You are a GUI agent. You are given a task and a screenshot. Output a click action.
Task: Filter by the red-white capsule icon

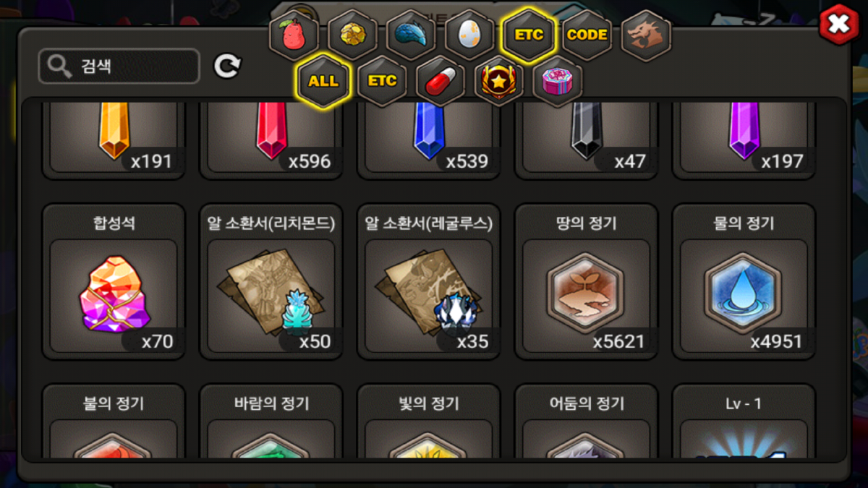440,80
